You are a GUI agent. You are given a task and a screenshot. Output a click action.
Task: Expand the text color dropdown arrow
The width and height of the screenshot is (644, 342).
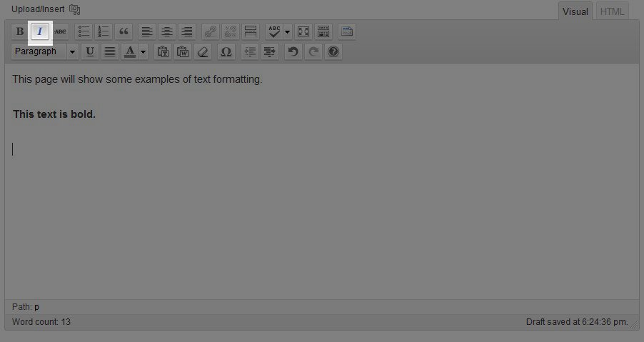tap(144, 51)
